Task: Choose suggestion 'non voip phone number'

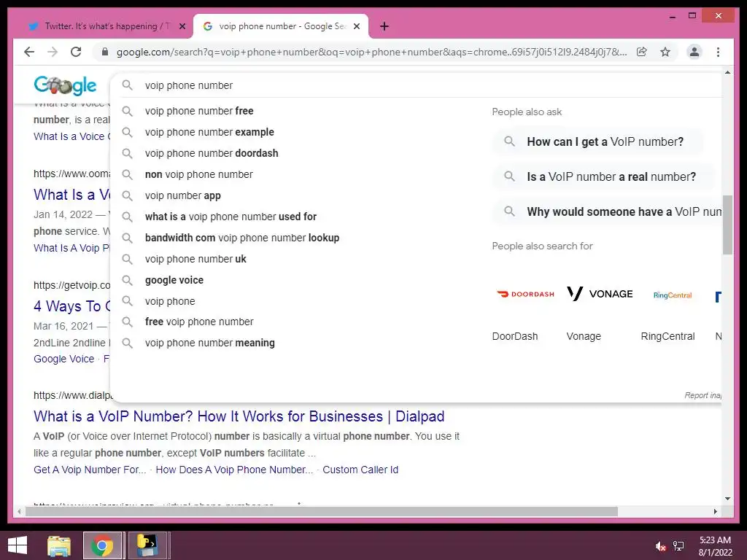Action: (198, 174)
